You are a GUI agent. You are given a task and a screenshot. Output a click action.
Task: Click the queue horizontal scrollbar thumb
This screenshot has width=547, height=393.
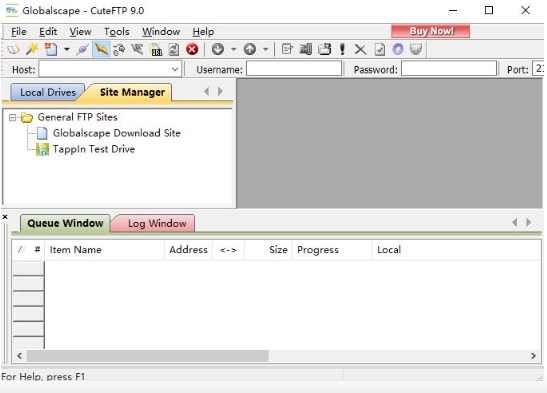coord(148,356)
